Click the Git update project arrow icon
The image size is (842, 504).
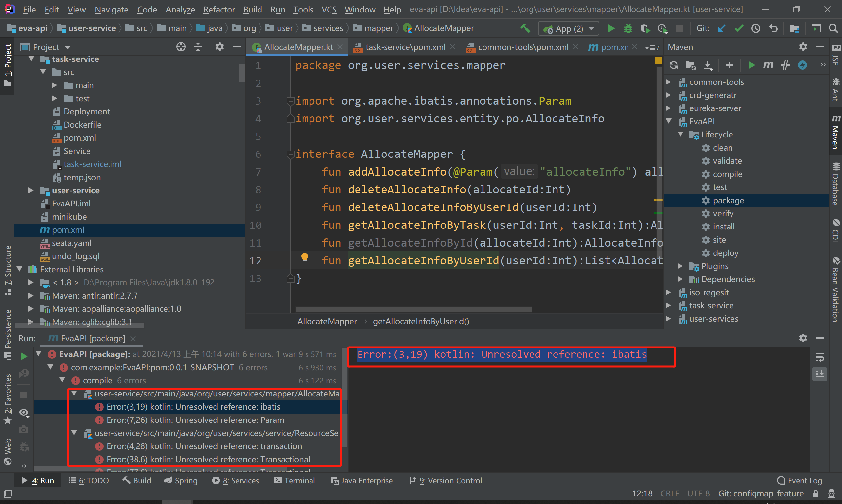(x=722, y=28)
